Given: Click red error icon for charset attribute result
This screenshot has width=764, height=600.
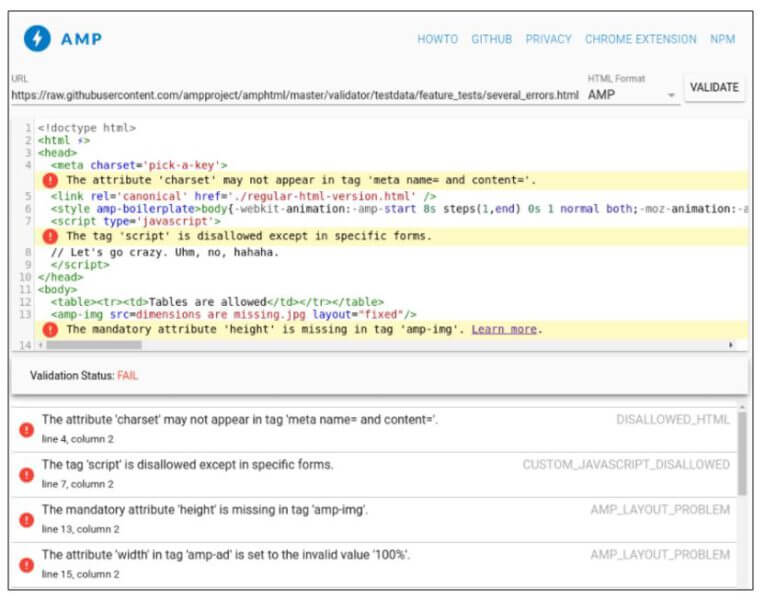Looking at the screenshot, I should pos(26,429).
